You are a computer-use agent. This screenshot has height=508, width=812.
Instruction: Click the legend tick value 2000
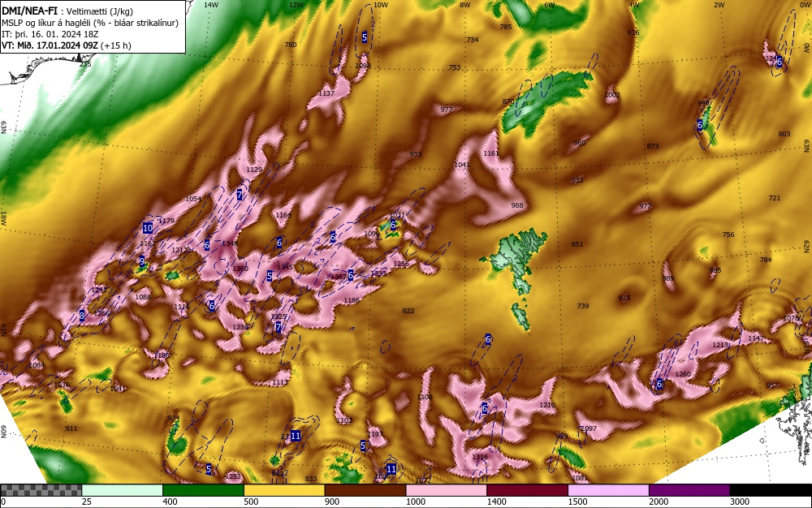(659, 502)
